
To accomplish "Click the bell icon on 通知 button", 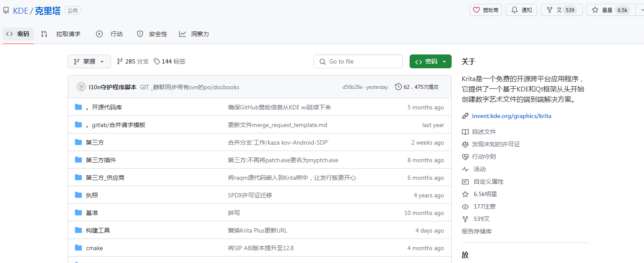I will [514, 10].
